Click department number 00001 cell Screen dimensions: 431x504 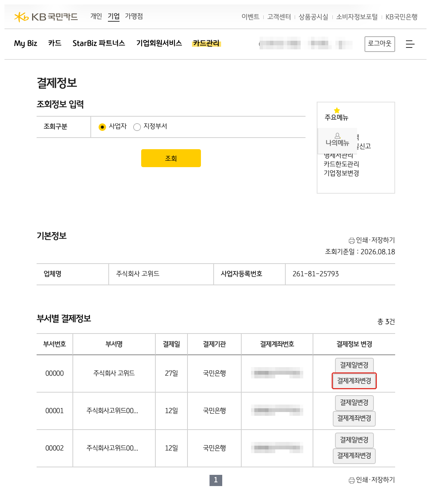click(x=55, y=411)
